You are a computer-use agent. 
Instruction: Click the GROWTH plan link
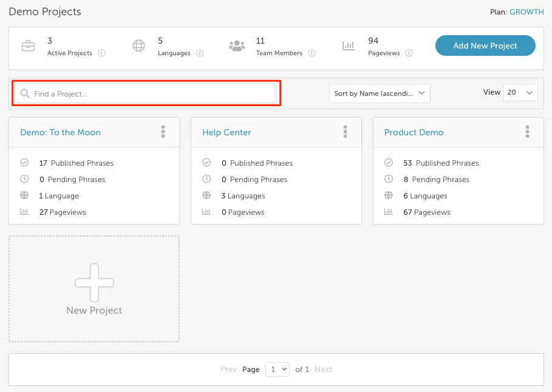pyautogui.click(x=526, y=12)
